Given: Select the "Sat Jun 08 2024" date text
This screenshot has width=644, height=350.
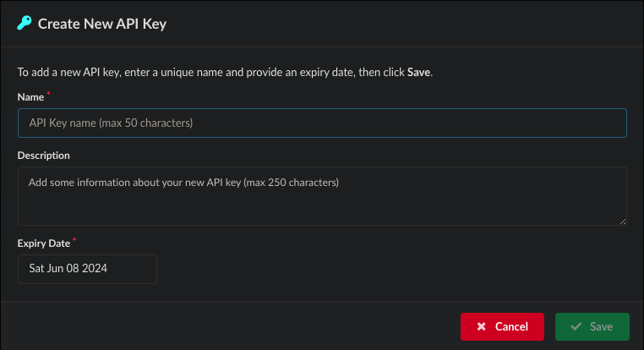Looking at the screenshot, I should tap(68, 269).
